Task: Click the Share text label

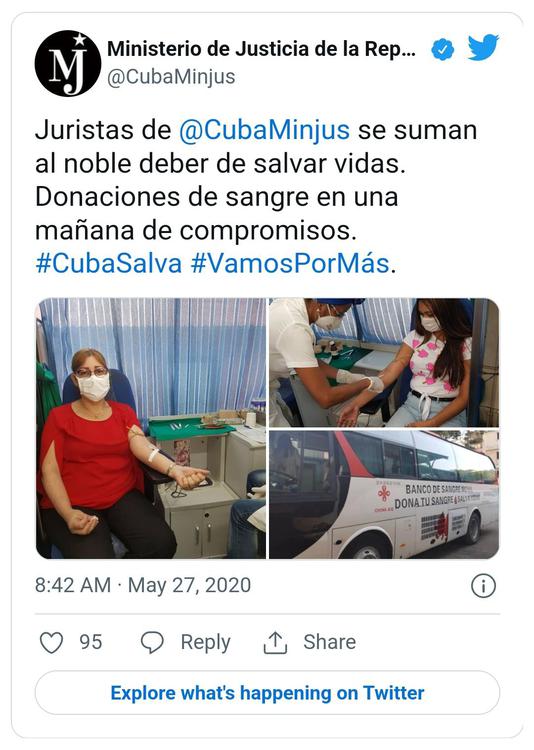Action: [x=330, y=642]
